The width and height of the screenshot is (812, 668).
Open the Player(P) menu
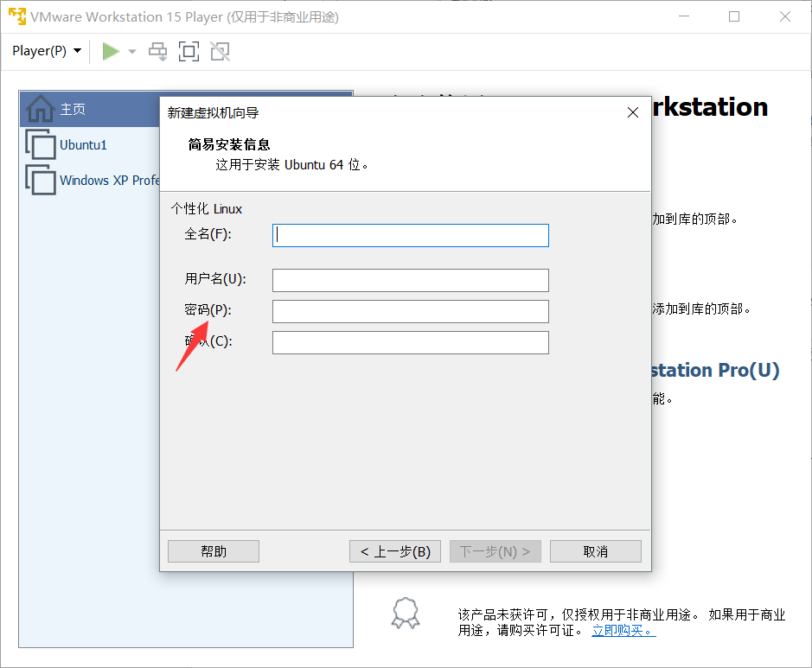coord(47,51)
